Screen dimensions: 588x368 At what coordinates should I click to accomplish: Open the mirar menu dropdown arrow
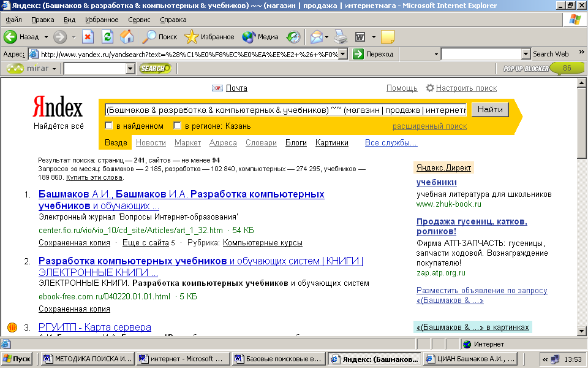point(54,69)
